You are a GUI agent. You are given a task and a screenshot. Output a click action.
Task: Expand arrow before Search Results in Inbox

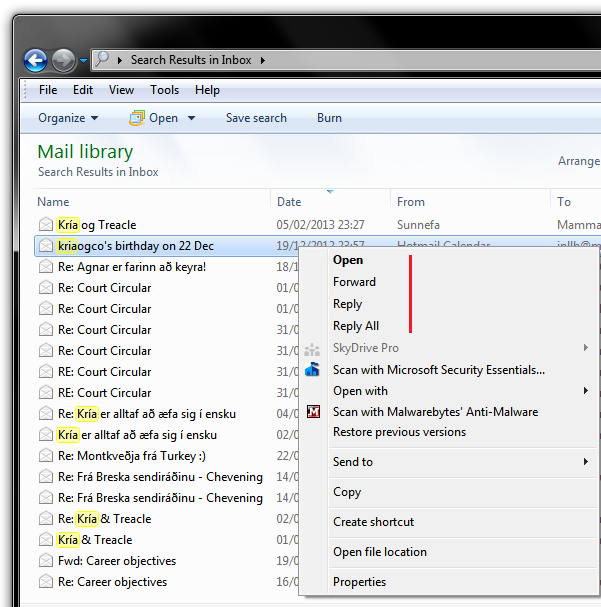pos(120,60)
